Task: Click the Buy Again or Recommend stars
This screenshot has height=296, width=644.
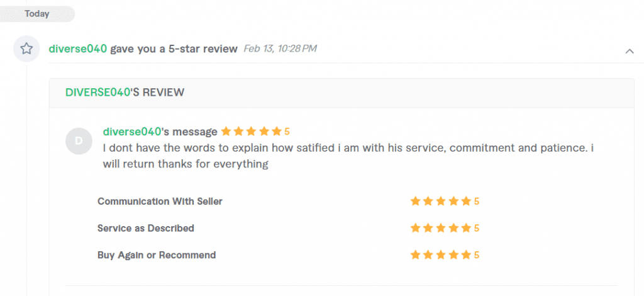Action: click(440, 255)
